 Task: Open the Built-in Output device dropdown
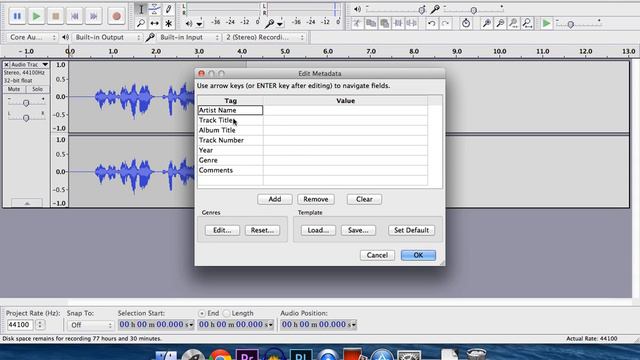[108, 37]
